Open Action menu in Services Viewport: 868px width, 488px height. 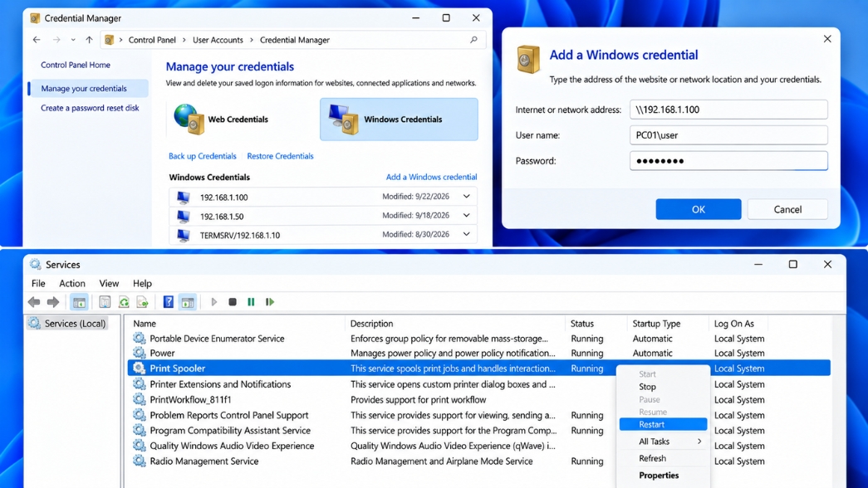click(x=72, y=283)
